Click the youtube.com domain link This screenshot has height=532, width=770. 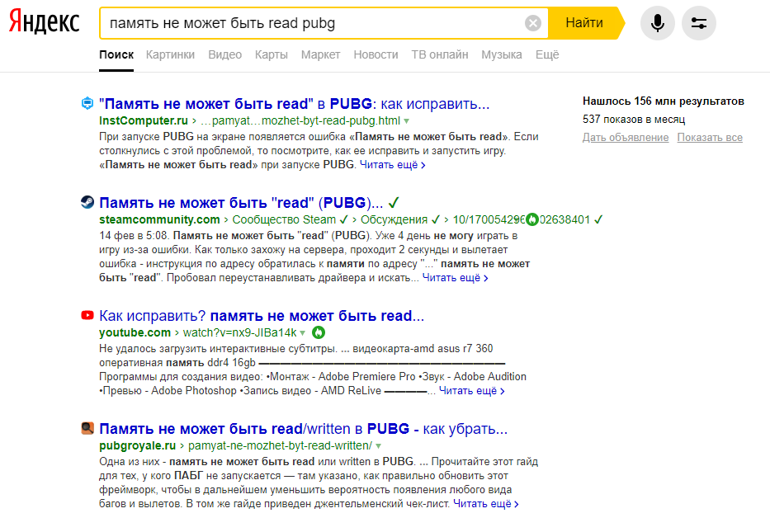pos(135,332)
